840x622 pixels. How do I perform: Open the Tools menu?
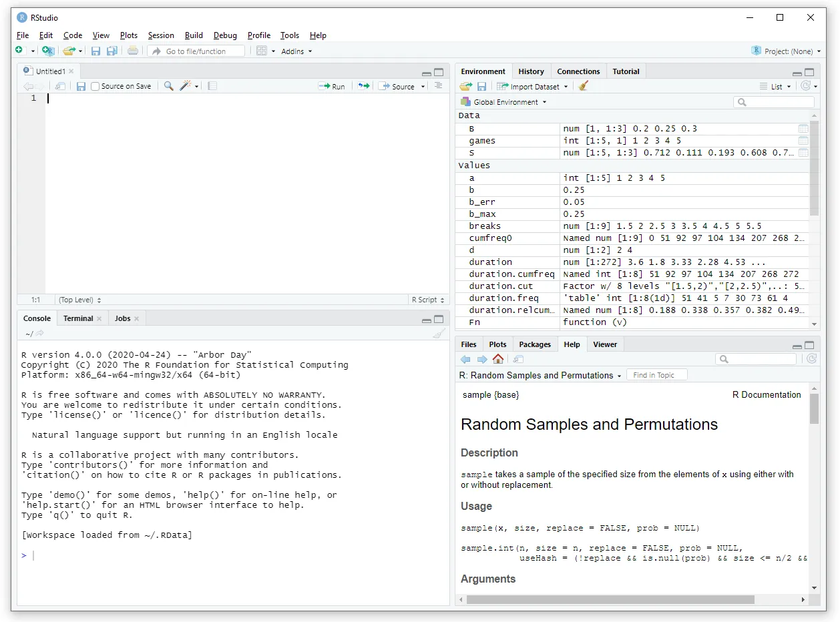(290, 35)
